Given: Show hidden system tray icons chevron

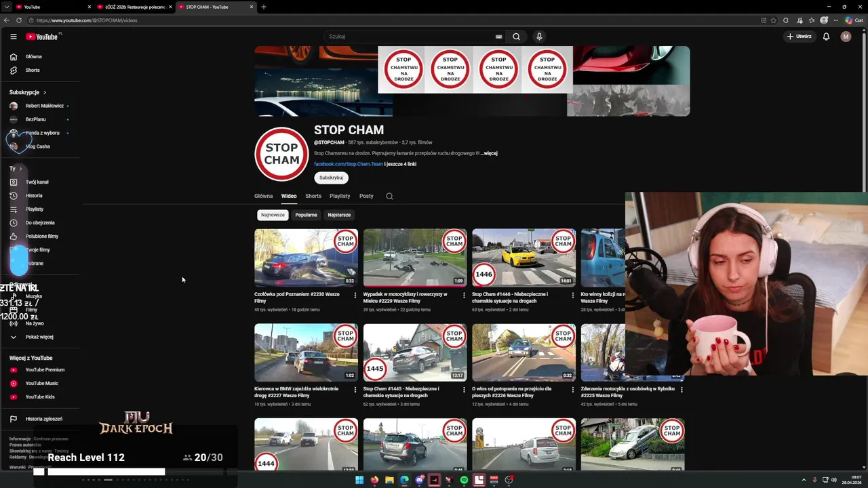Looking at the screenshot, I should (x=804, y=480).
